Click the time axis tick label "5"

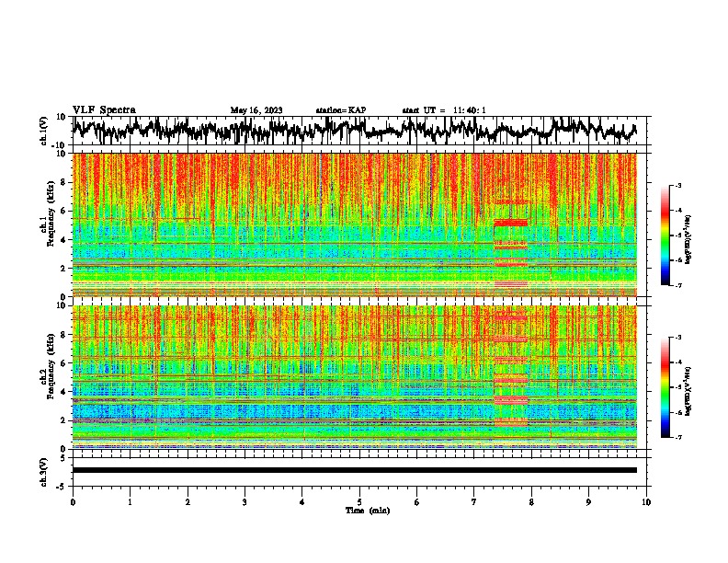359,502
